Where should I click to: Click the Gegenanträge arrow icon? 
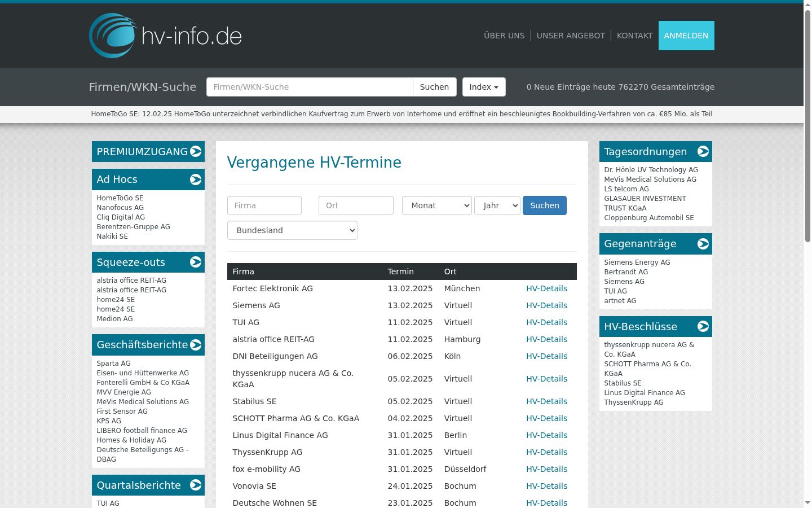pyautogui.click(x=703, y=244)
